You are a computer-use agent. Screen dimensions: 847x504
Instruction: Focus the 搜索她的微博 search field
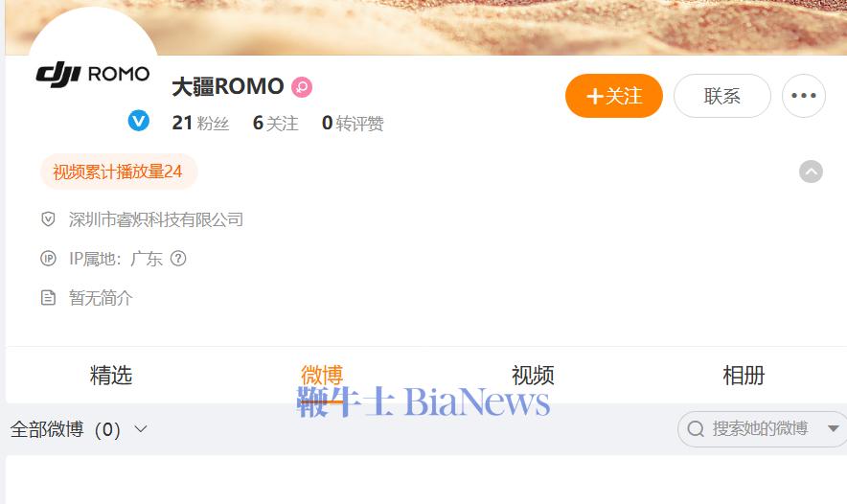pos(760,429)
